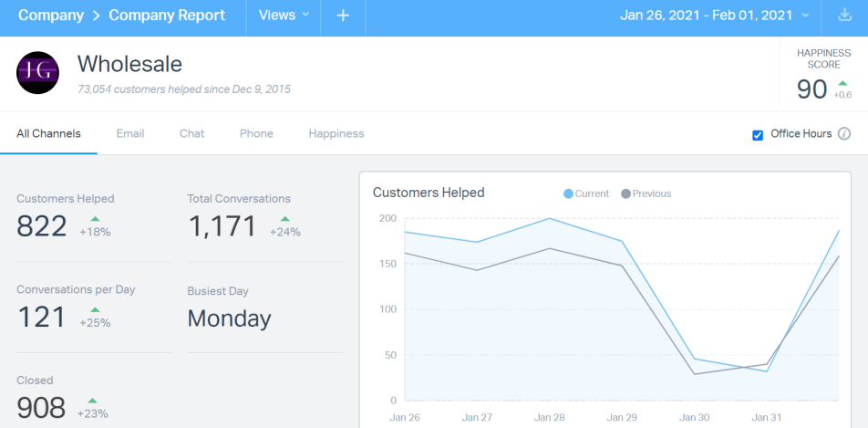
Task: Select the Happiness tab
Action: (336, 133)
